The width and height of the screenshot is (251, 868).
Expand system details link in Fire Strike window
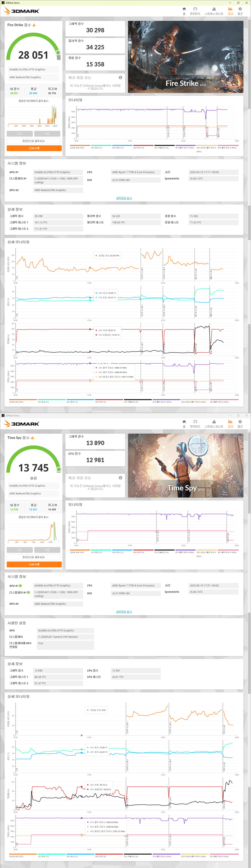point(124,198)
